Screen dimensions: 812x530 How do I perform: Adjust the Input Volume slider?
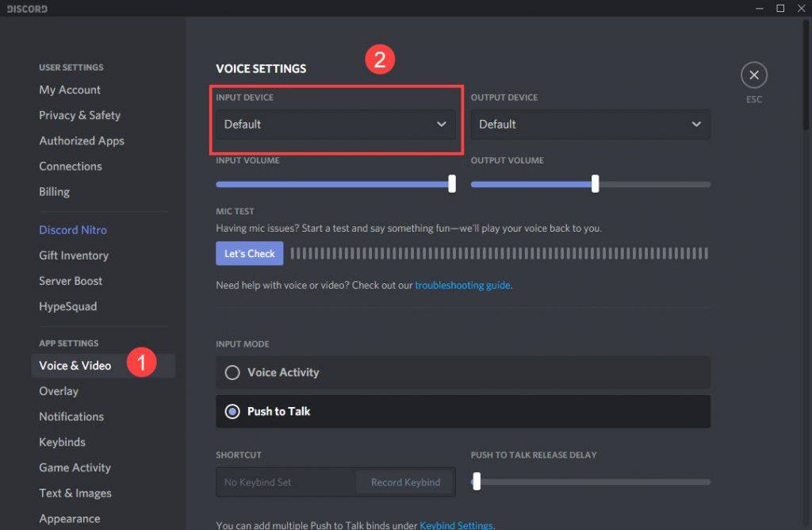[452, 183]
